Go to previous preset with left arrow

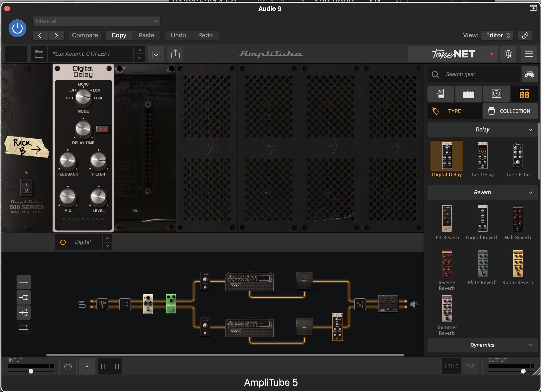coord(40,35)
